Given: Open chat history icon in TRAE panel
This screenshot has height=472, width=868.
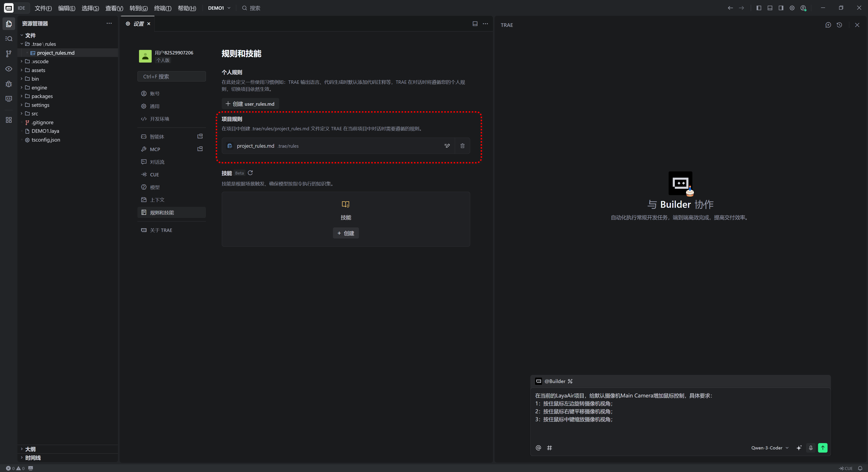Looking at the screenshot, I should pyautogui.click(x=839, y=25).
